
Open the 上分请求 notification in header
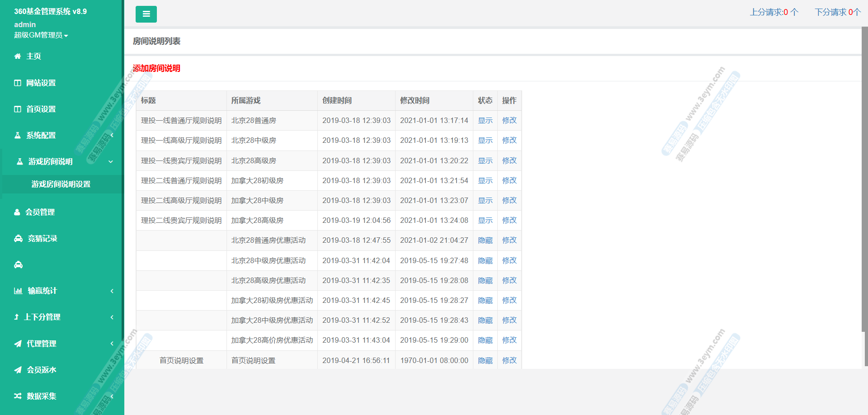[x=774, y=12]
